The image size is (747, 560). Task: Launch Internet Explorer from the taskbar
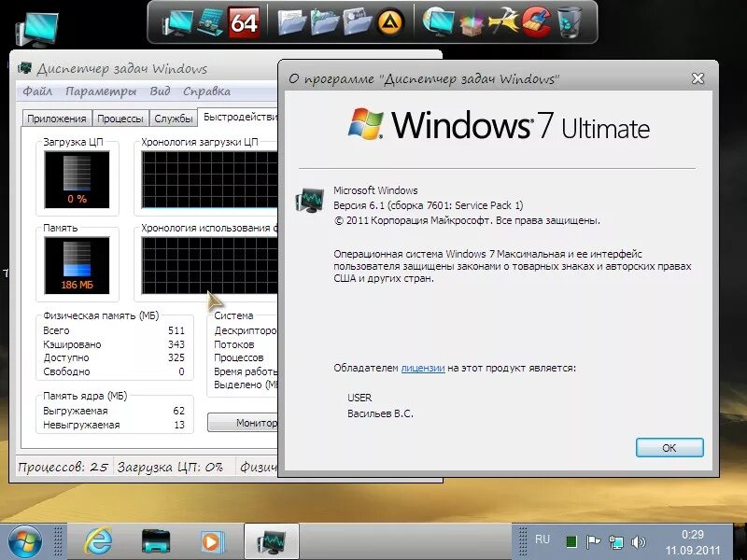pos(98,542)
